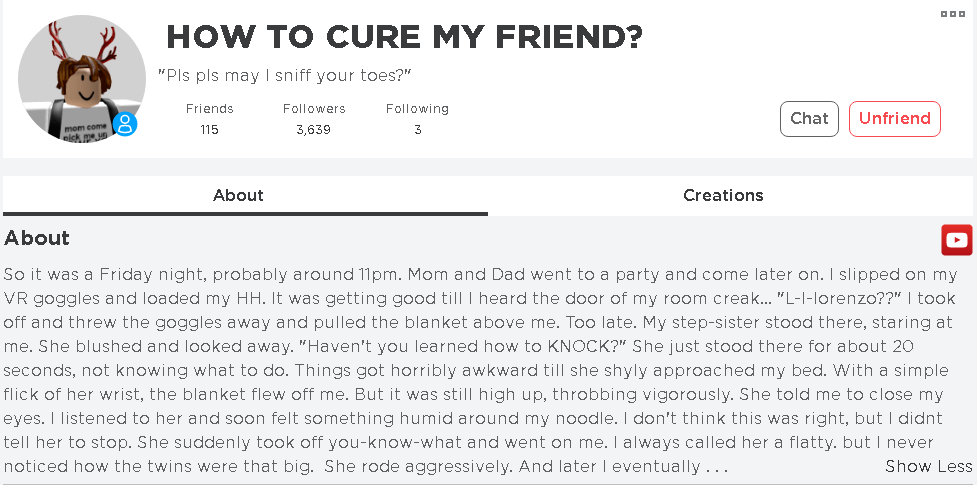Click the Following label
The image size is (977, 485).
(x=417, y=109)
